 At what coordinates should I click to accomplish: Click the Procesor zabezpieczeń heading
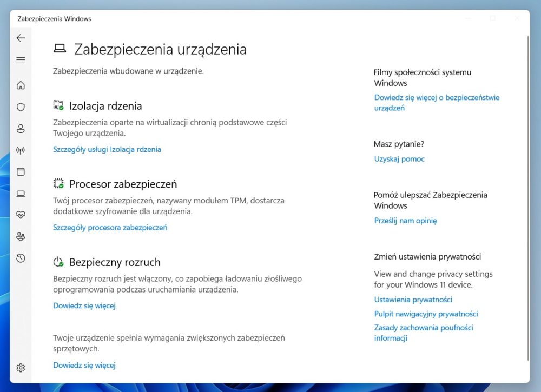click(123, 184)
